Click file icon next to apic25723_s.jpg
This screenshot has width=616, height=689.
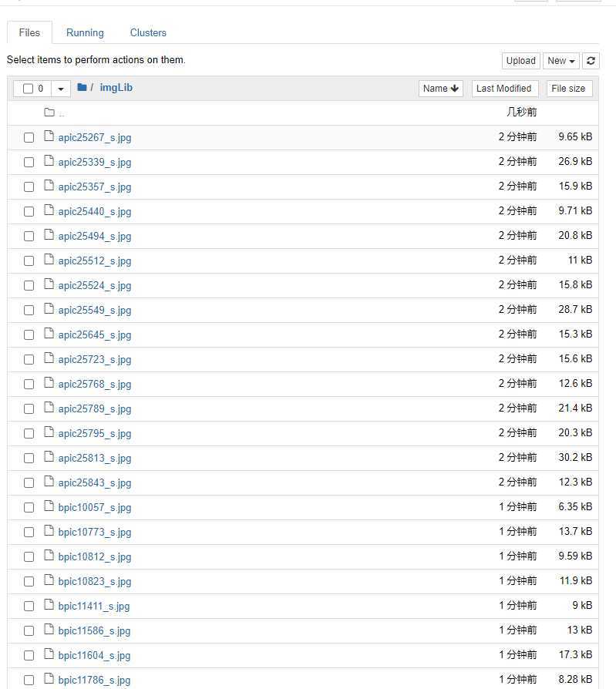pyautogui.click(x=49, y=358)
